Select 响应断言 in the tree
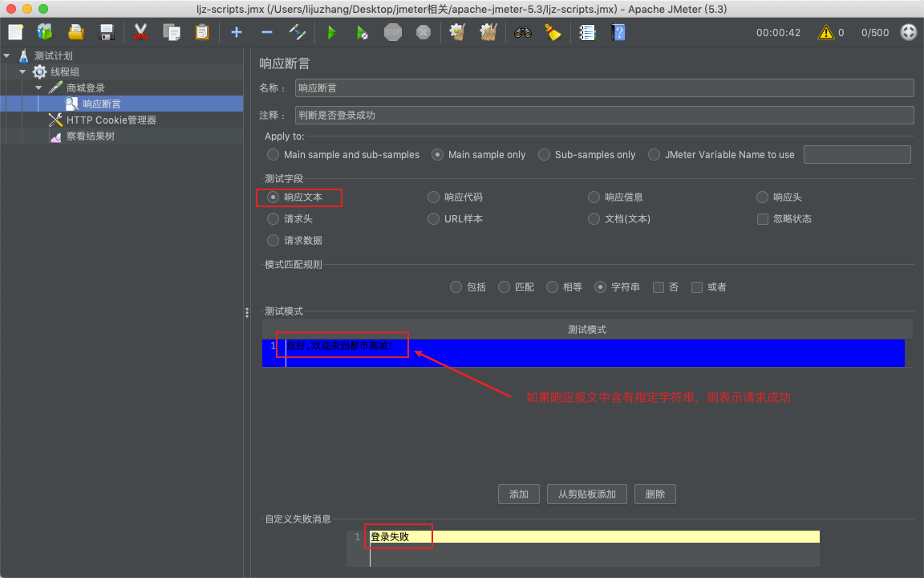The height and width of the screenshot is (578, 924). [102, 104]
